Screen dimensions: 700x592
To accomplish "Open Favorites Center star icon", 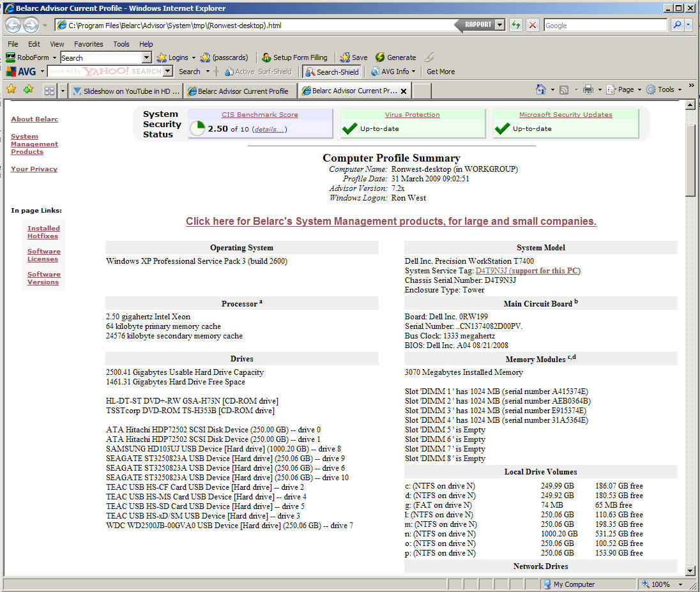I will point(11,90).
